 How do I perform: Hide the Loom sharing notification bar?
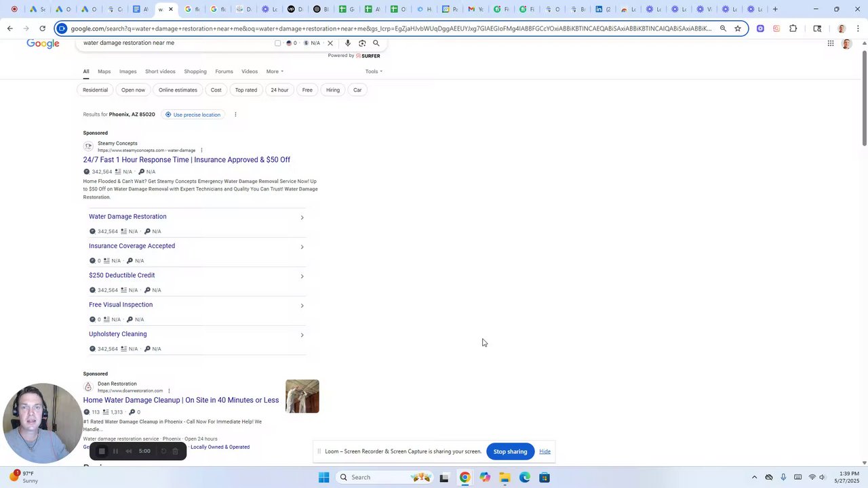545,451
